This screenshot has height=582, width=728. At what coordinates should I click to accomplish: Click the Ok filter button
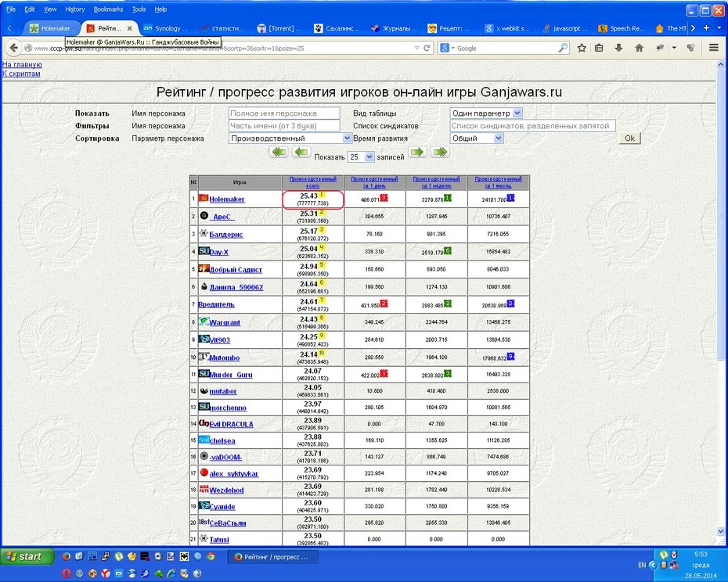pyautogui.click(x=629, y=138)
